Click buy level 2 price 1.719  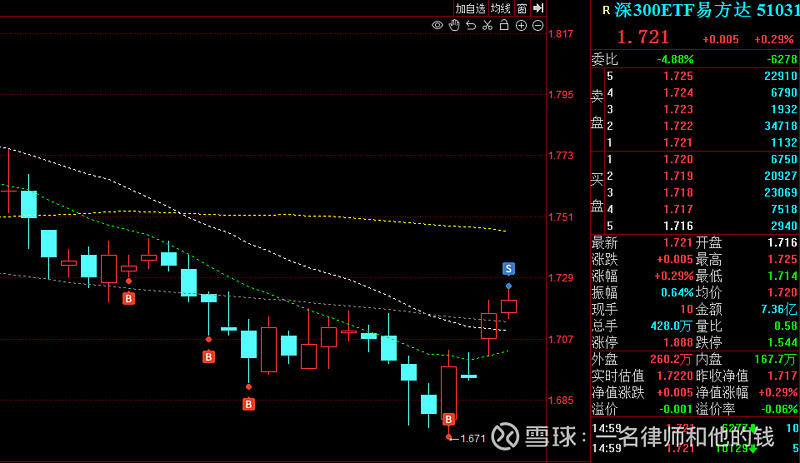tap(678, 176)
